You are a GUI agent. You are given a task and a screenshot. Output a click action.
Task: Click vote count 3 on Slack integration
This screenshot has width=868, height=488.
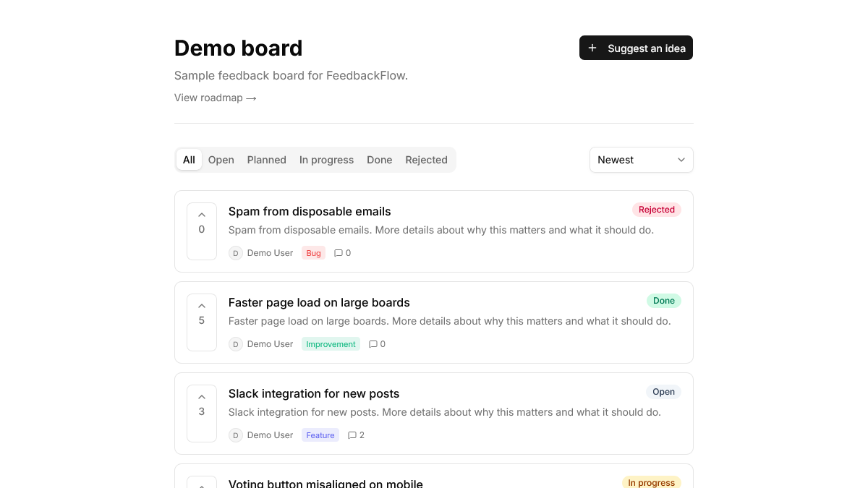click(202, 411)
